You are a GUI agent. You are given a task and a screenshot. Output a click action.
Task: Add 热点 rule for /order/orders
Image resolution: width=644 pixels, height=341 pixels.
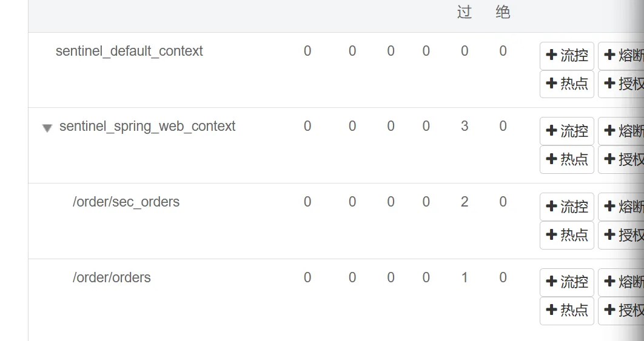click(x=567, y=310)
